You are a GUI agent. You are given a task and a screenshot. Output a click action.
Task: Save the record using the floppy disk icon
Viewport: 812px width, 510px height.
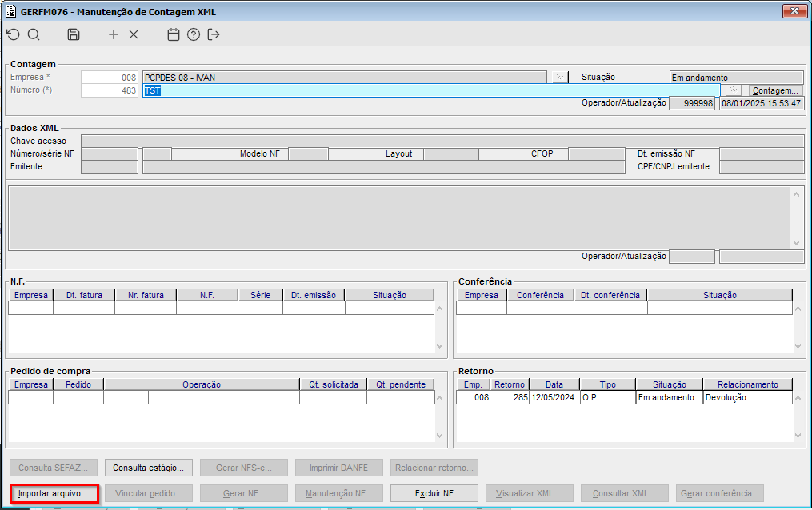[x=74, y=34]
